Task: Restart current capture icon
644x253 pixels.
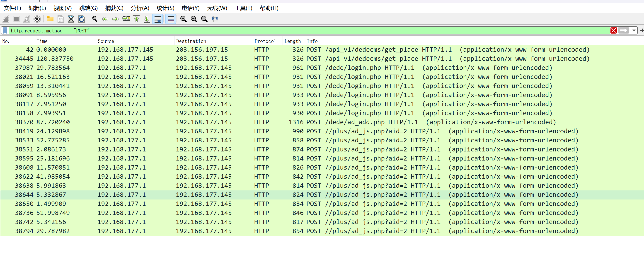Action: click(27, 19)
